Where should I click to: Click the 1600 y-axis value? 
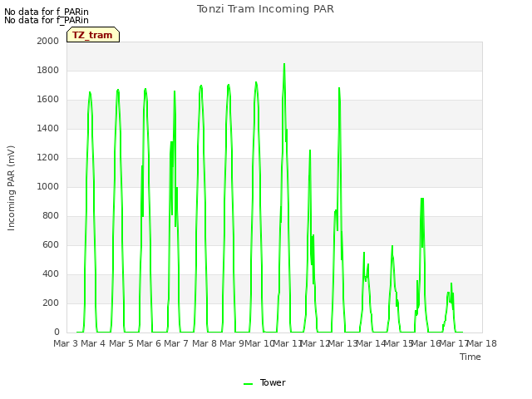coord(48,100)
